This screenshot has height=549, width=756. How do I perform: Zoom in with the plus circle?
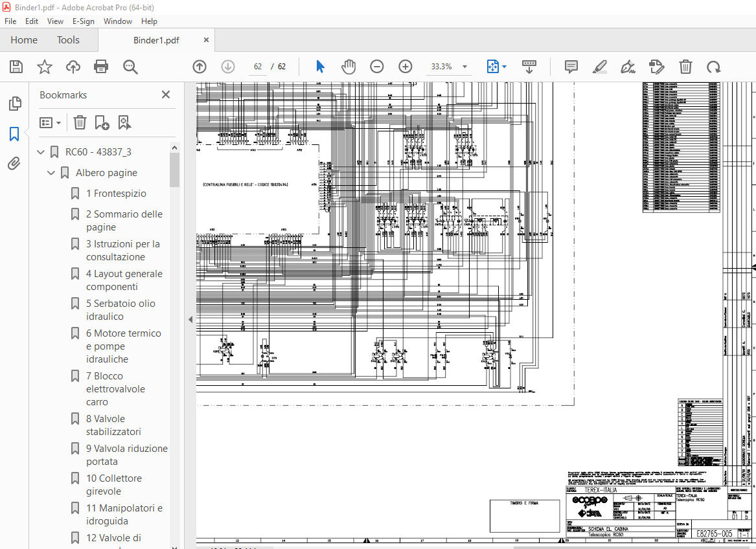coord(406,67)
